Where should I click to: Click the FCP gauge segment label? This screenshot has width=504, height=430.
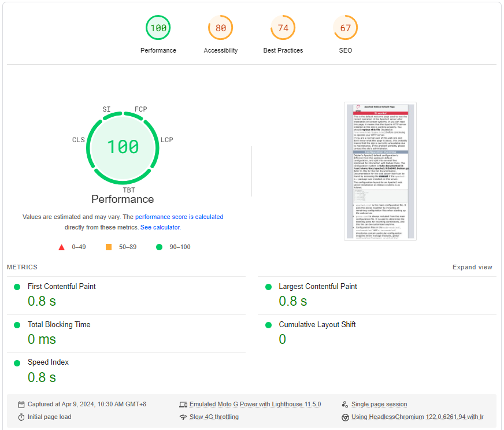[141, 109]
